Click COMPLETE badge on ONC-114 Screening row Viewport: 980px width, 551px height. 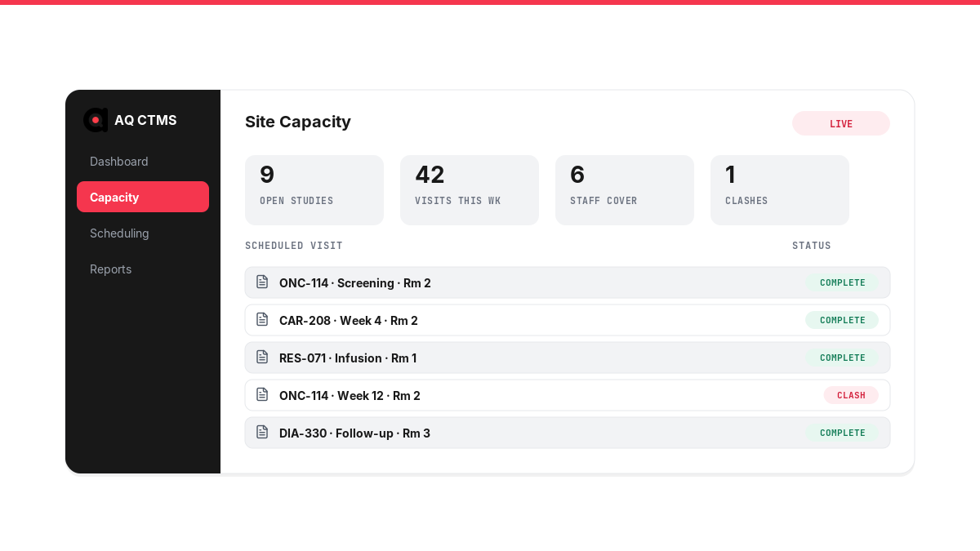[x=842, y=282]
